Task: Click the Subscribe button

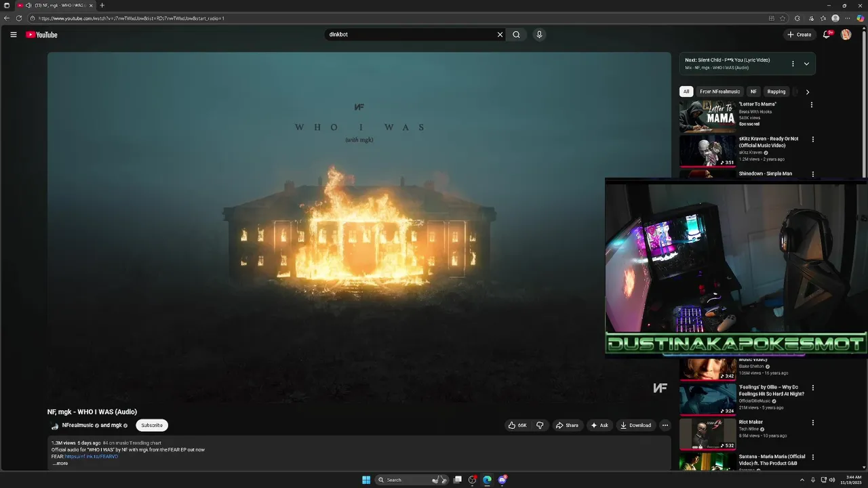Action: [152, 425]
